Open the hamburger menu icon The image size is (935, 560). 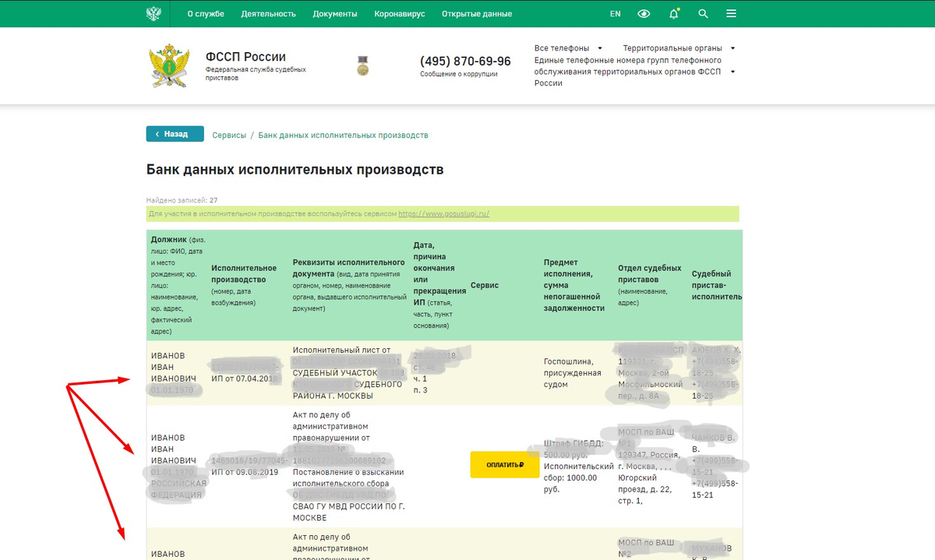coord(731,14)
